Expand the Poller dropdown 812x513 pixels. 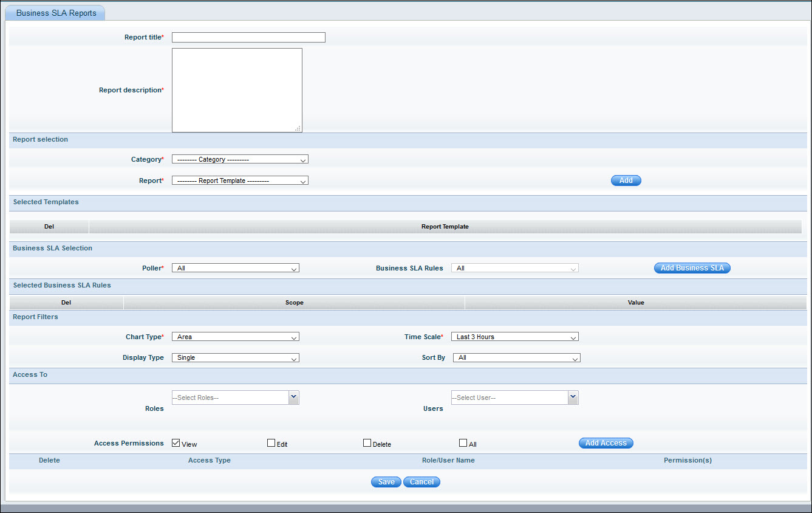tap(236, 268)
